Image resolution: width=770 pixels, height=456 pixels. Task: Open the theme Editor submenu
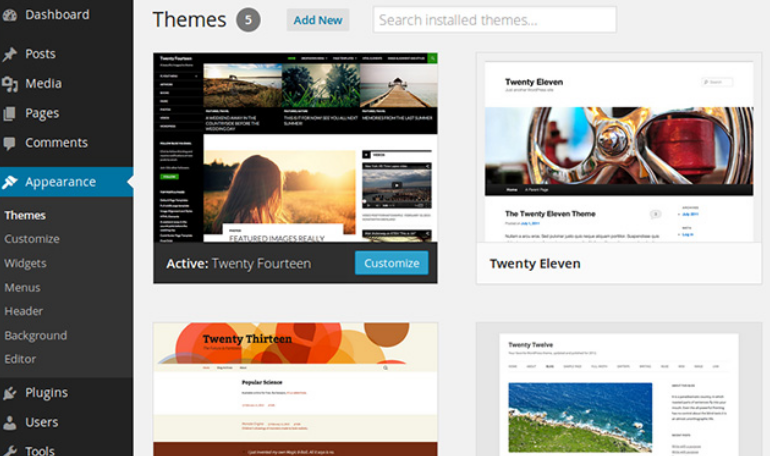pyautogui.click(x=20, y=359)
